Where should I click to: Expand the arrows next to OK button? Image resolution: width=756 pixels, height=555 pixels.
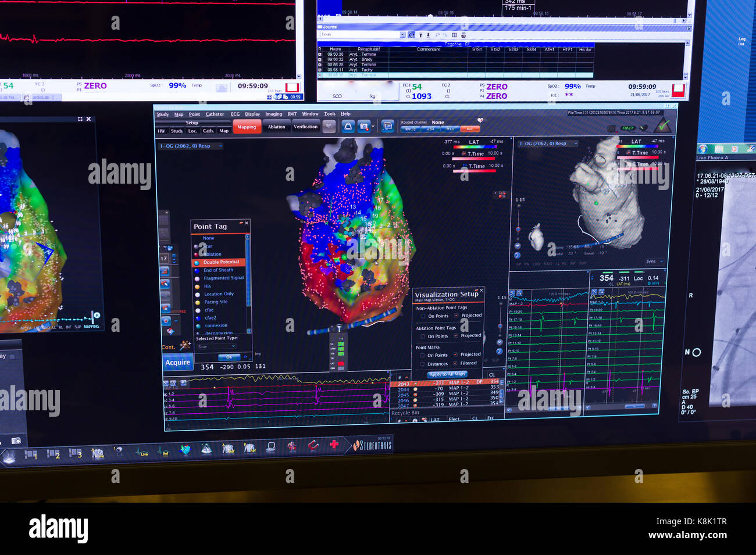(245, 356)
